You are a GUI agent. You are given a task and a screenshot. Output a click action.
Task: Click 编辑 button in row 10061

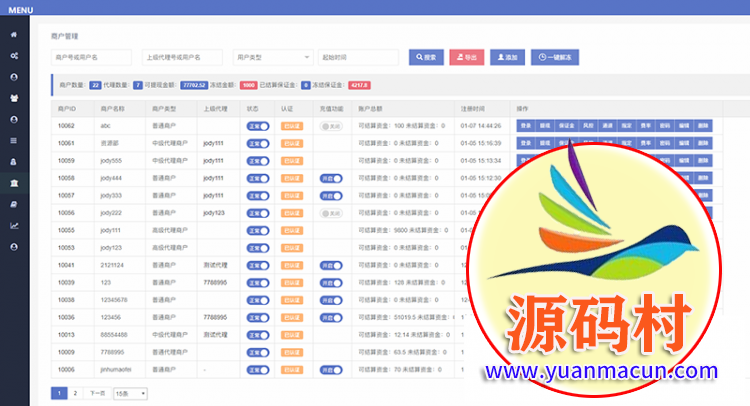pos(684,143)
